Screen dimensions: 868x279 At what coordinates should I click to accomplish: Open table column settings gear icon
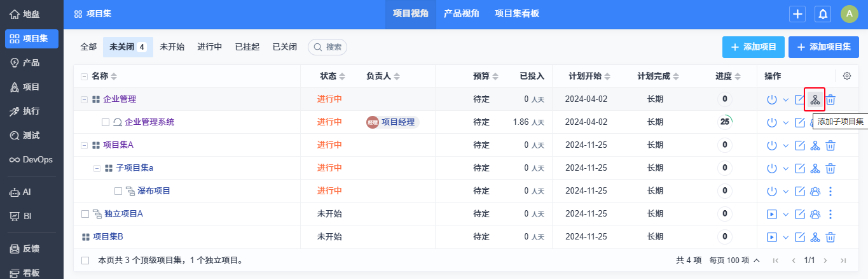point(847,76)
